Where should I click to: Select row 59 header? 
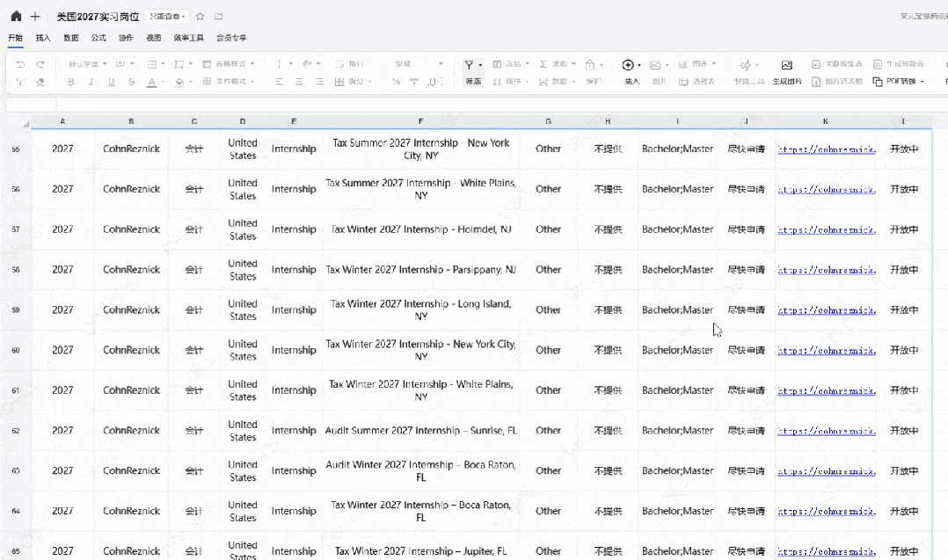[x=16, y=310]
